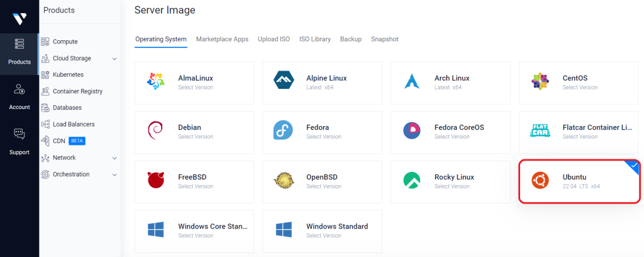Switch to the Upload ISO tab

tap(274, 40)
